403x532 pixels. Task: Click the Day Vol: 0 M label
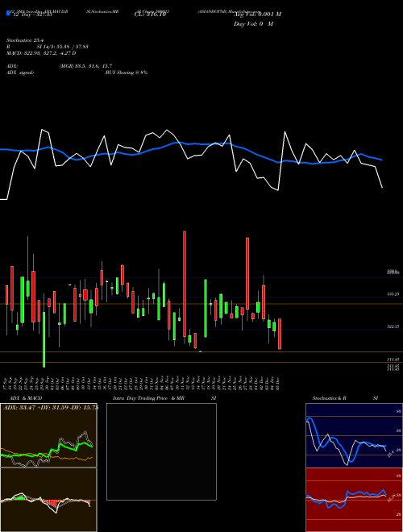click(253, 24)
